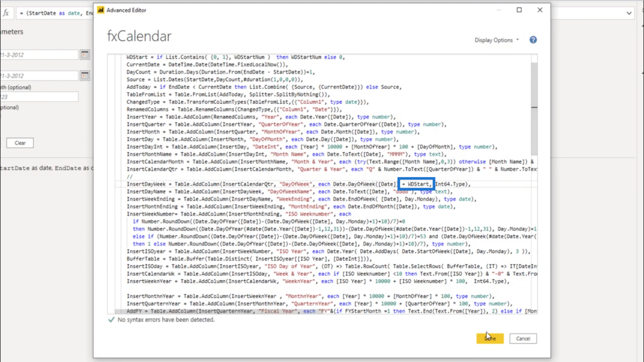Viewport: 644px width, 362px height.
Task: Click the first date input field
Action: pyautogui.click(x=39, y=55)
